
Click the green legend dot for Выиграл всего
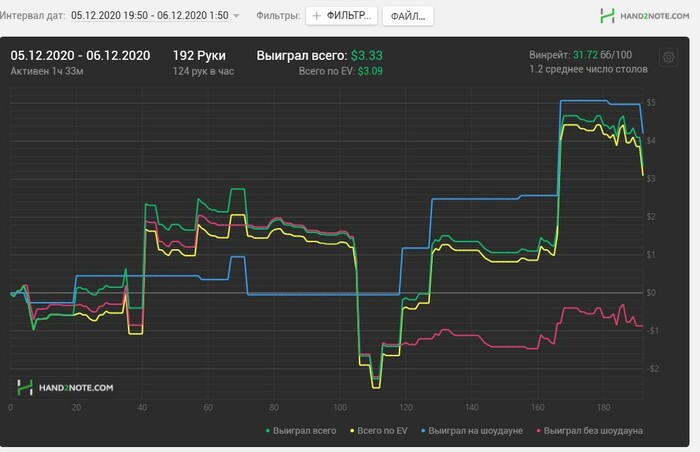(267, 431)
